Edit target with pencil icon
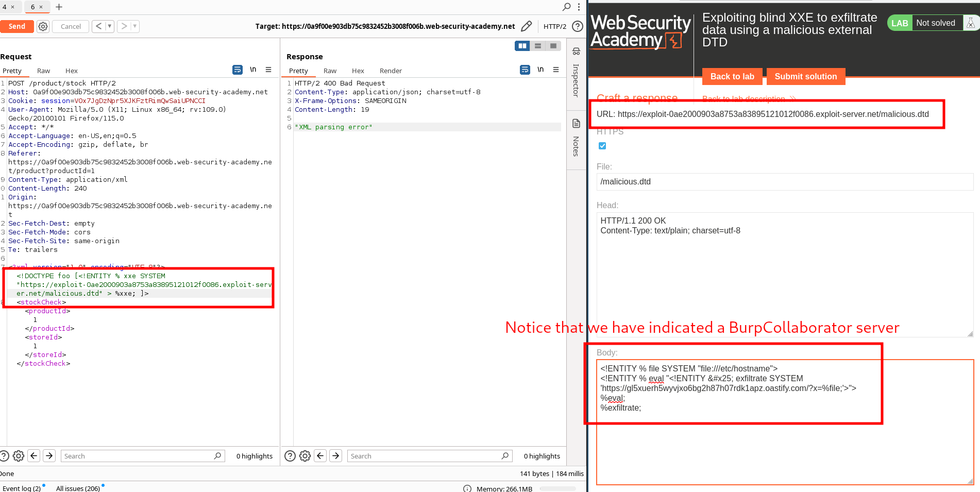The height and width of the screenshot is (492, 980). coord(526,26)
